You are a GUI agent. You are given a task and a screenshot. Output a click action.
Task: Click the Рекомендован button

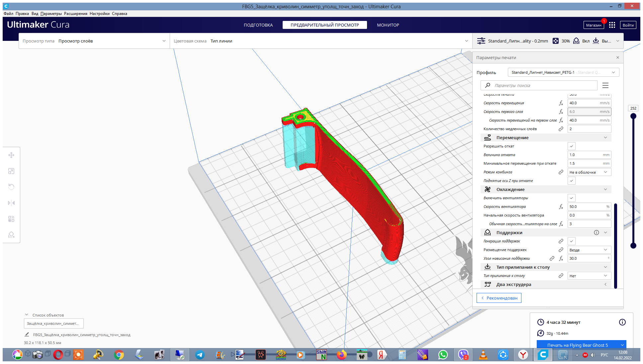[499, 298]
